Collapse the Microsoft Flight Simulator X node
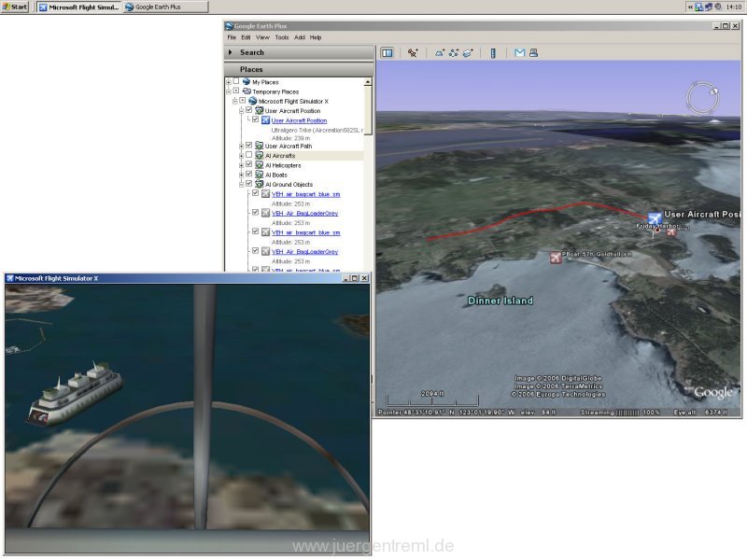 (235, 102)
